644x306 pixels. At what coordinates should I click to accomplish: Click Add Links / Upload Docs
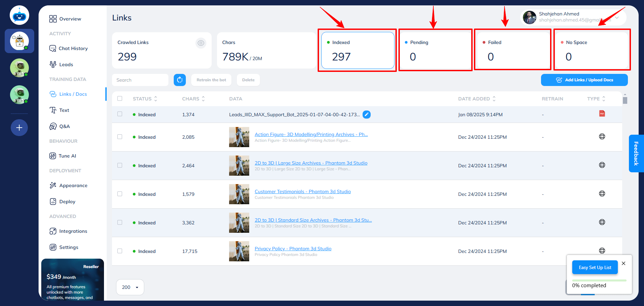[584, 80]
